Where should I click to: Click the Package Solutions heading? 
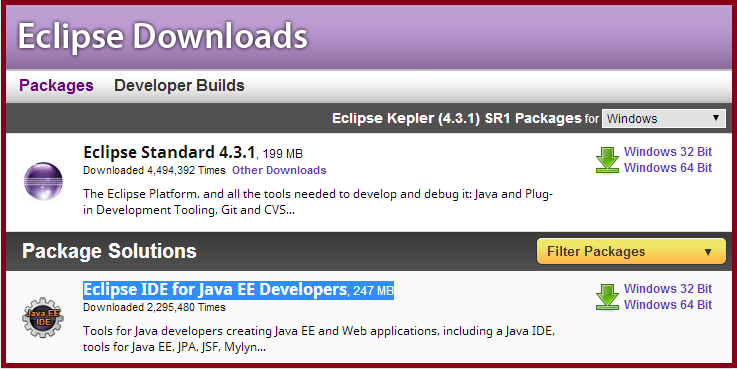point(109,251)
